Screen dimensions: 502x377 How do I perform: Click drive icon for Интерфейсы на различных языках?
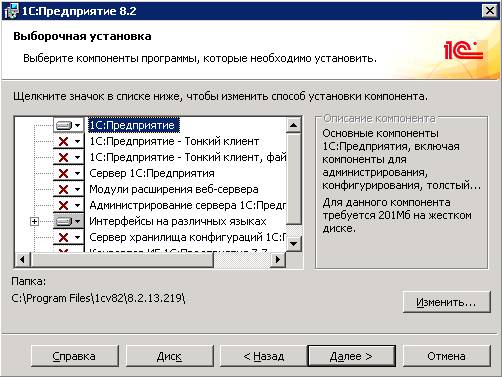point(64,221)
